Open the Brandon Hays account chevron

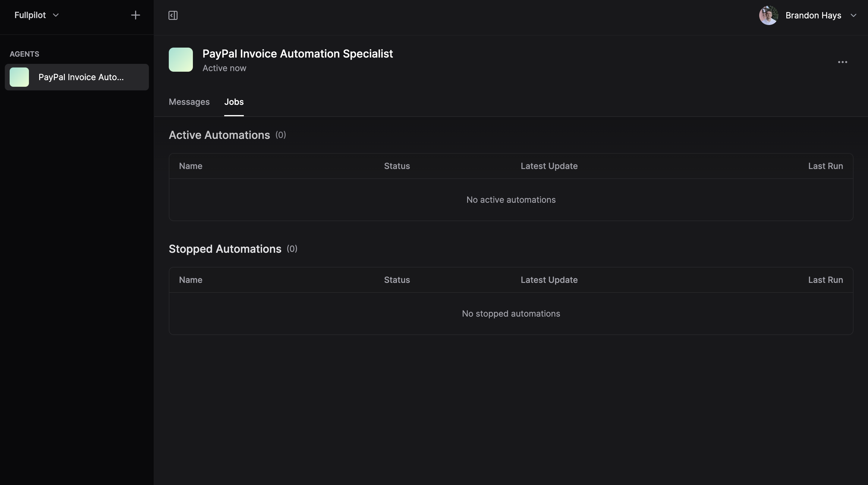pyautogui.click(x=853, y=15)
